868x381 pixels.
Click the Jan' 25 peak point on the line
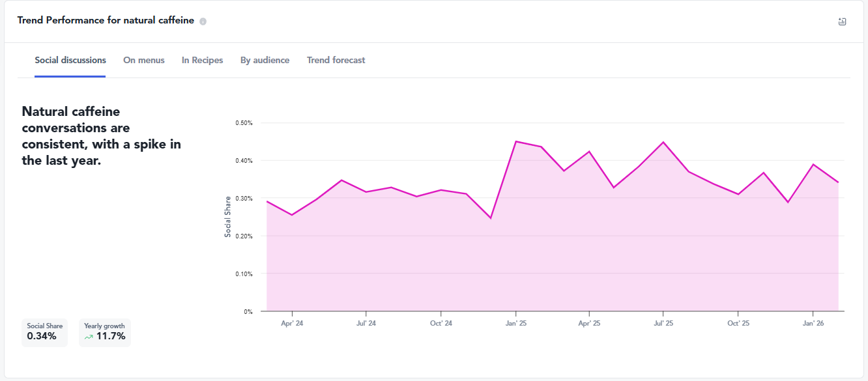click(x=515, y=141)
